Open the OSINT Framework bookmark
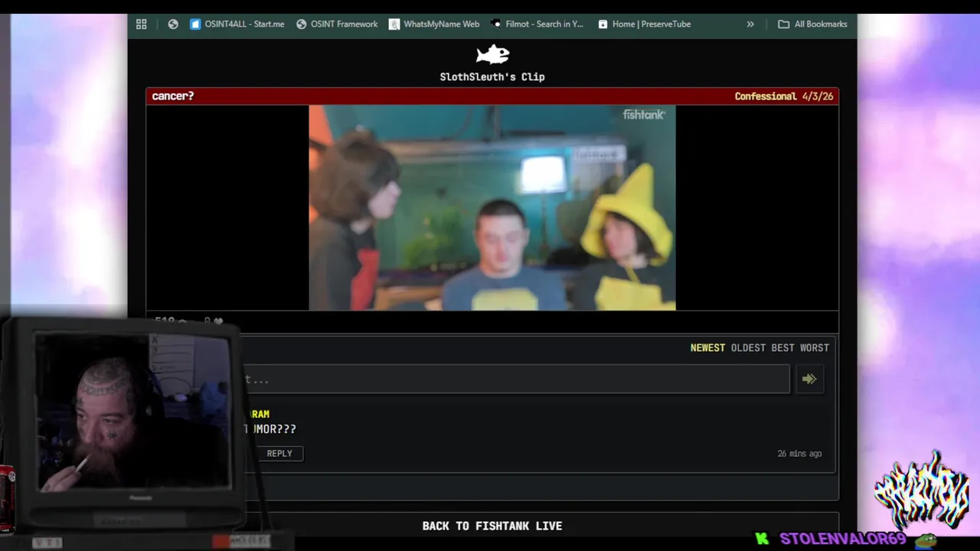This screenshot has width=980, height=551. (337, 24)
